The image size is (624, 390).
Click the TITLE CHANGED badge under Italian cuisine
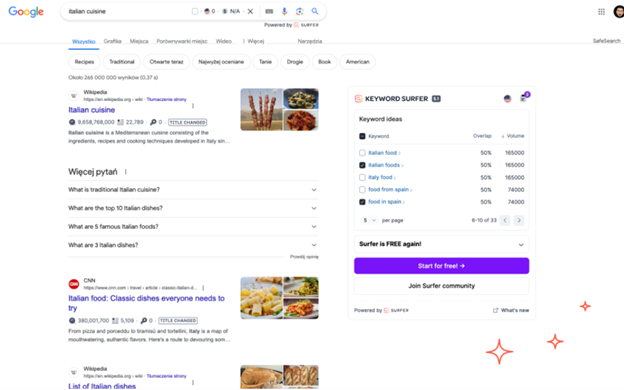click(187, 122)
